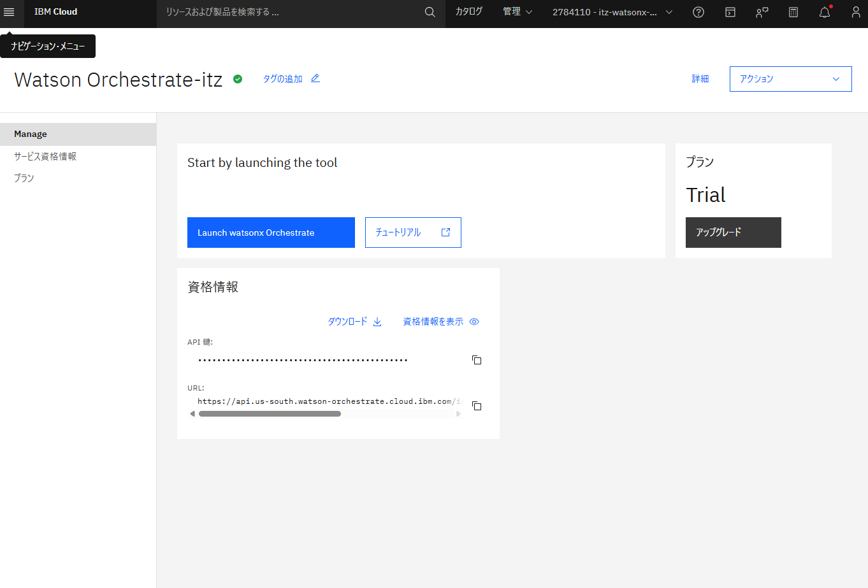868x588 pixels.
Task: Copy the API key with copy icon
Action: coord(477,360)
